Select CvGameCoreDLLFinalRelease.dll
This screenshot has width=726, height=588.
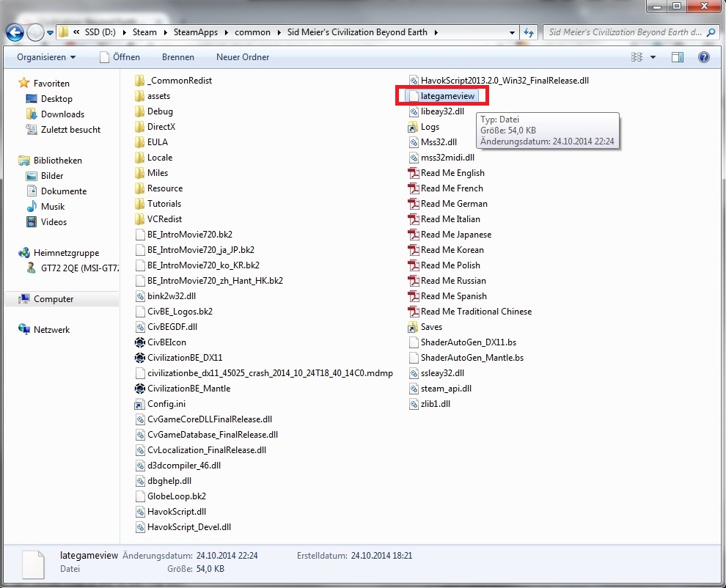tap(204, 419)
